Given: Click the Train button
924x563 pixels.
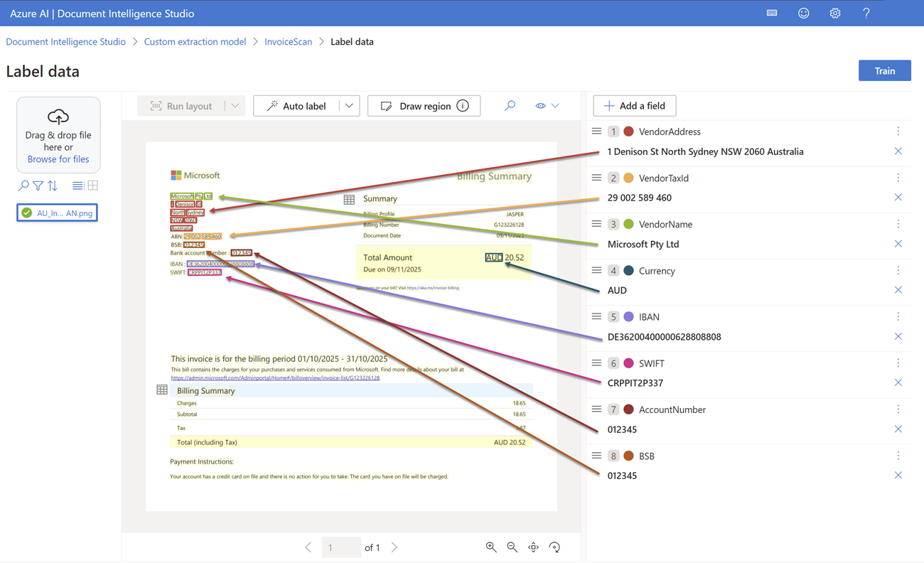Looking at the screenshot, I should tap(885, 71).
